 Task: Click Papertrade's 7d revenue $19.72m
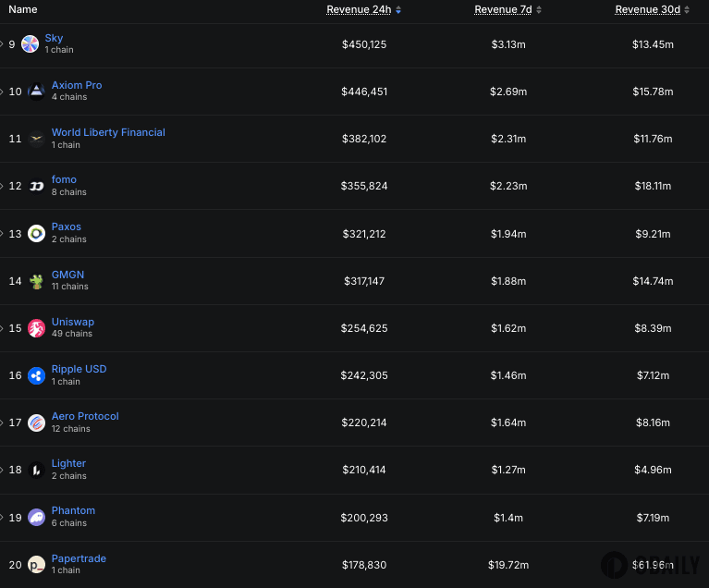508,565
